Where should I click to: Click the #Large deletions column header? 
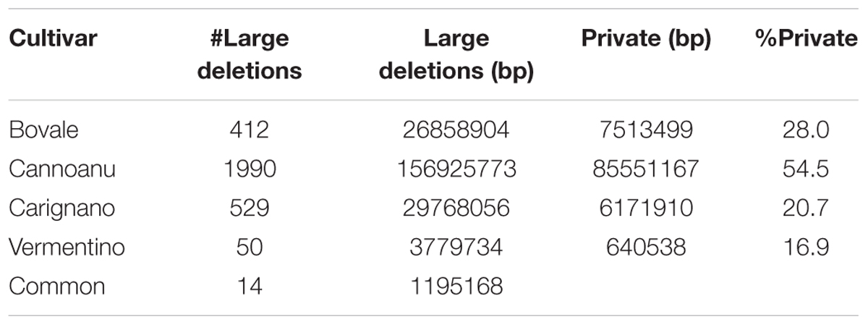tap(250, 55)
